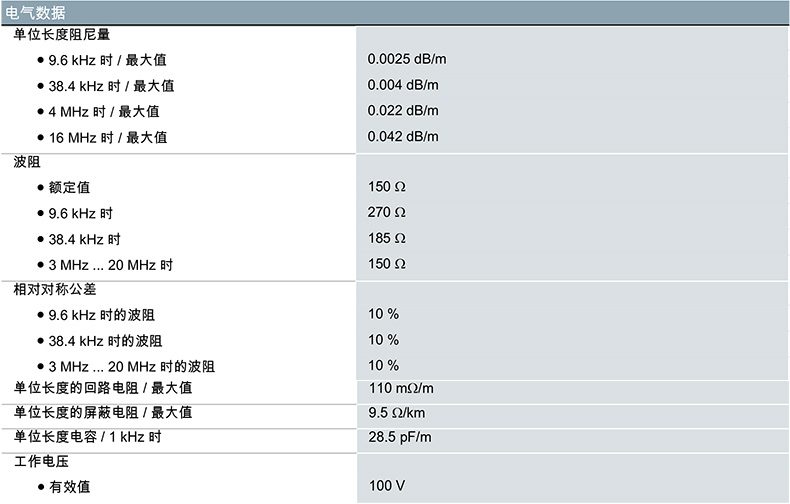This screenshot has height=504, width=790.
Task: Click the 工作电压 group heading
Action: click(40, 462)
